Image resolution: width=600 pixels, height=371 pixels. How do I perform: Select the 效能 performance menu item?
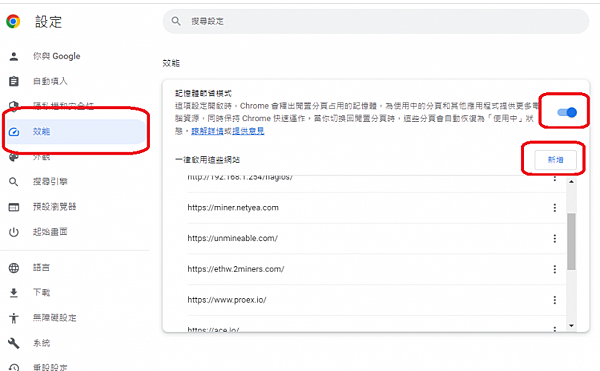pos(75,132)
